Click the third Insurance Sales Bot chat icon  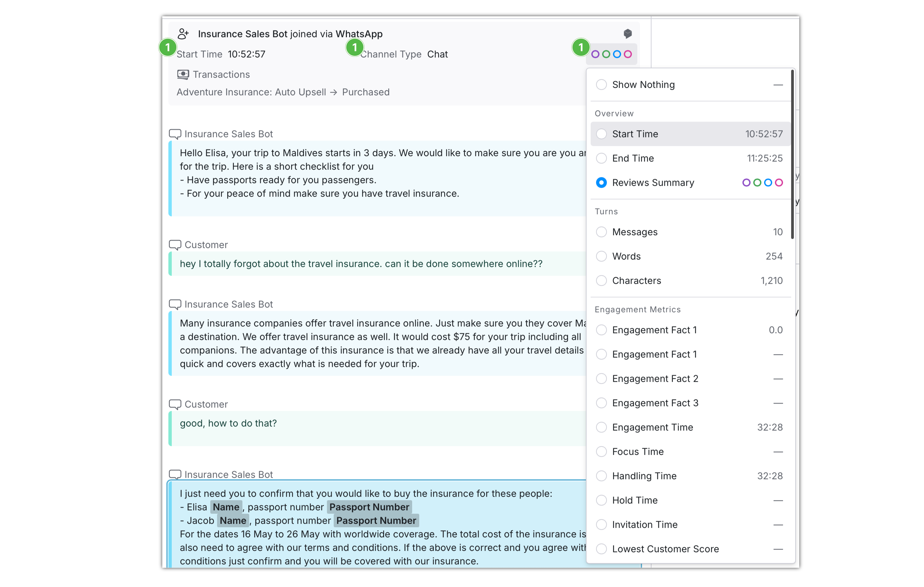(x=175, y=474)
